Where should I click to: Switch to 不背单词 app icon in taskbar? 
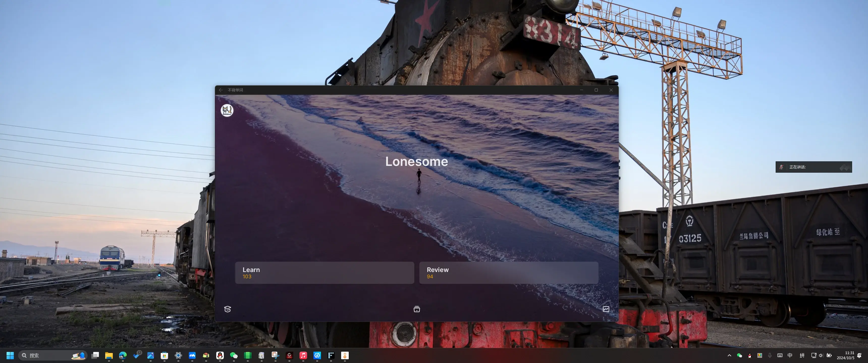[x=345, y=355]
